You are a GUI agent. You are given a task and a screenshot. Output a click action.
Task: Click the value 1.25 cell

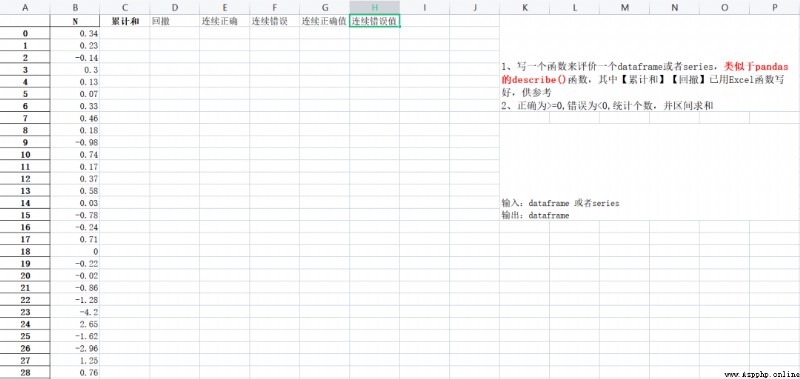pyautogui.click(x=75, y=361)
